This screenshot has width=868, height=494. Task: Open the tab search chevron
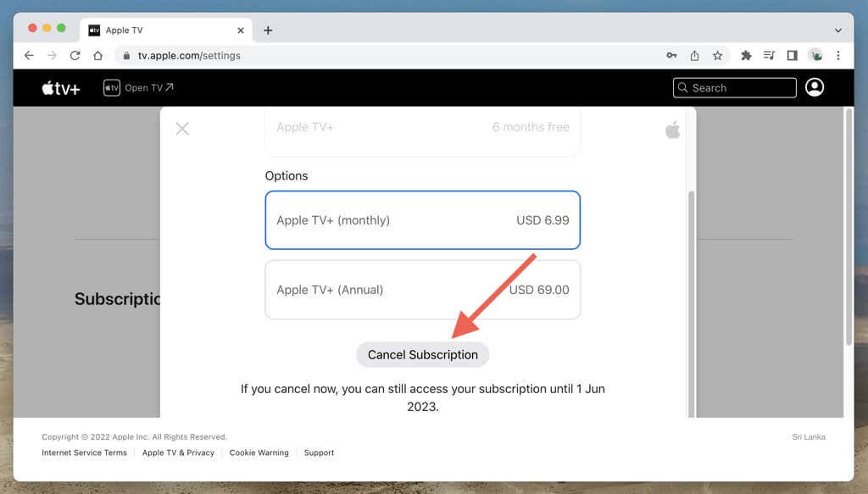[x=837, y=30]
